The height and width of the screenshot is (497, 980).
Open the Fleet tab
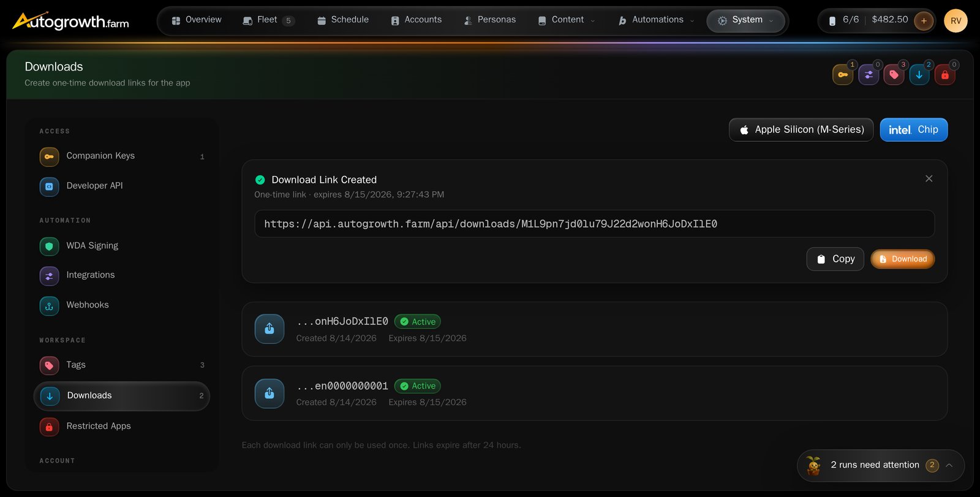click(x=268, y=20)
